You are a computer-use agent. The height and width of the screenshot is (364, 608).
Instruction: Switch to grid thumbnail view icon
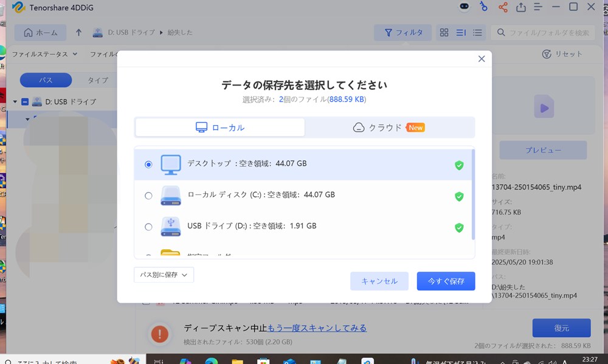[444, 32]
